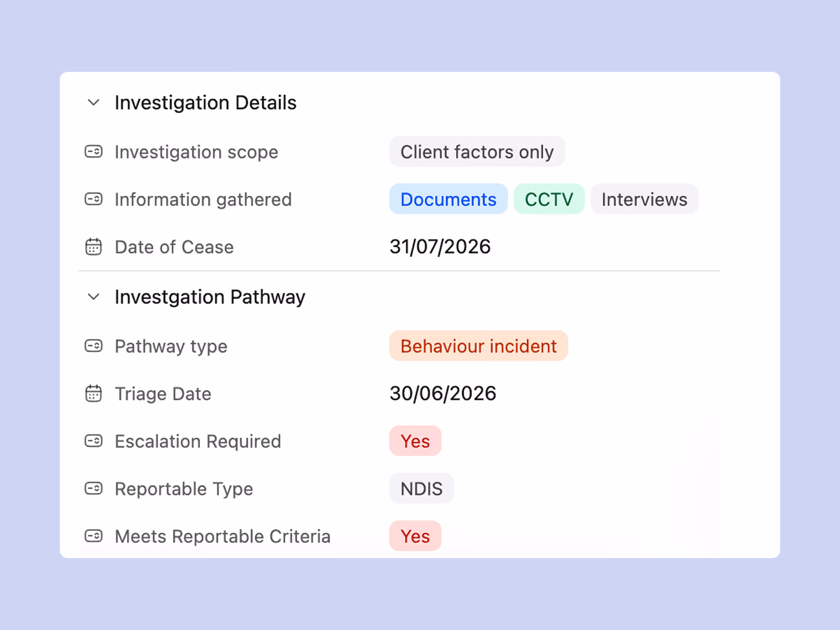Image resolution: width=840 pixels, height=630 pixels.
Task: Click the Investigation scope field icon
Action: pos(93,152)
